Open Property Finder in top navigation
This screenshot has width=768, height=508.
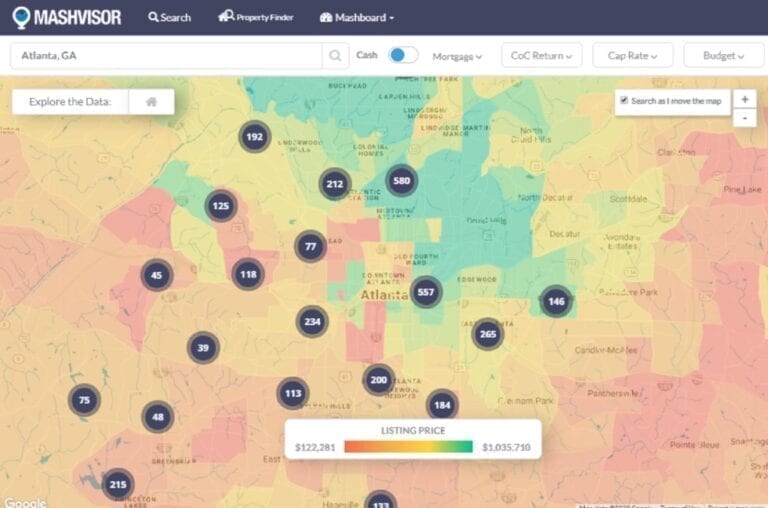tap(256, 17)
